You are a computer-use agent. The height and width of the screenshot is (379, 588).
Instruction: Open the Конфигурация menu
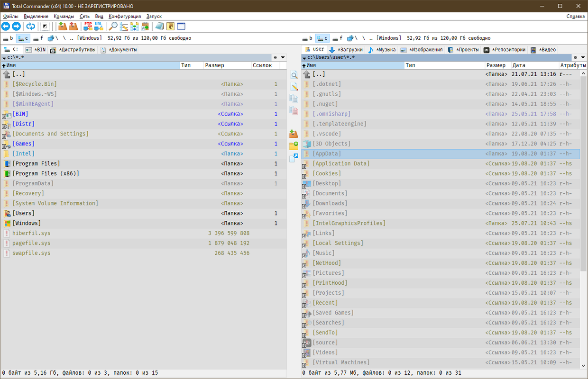coord(125,16)
